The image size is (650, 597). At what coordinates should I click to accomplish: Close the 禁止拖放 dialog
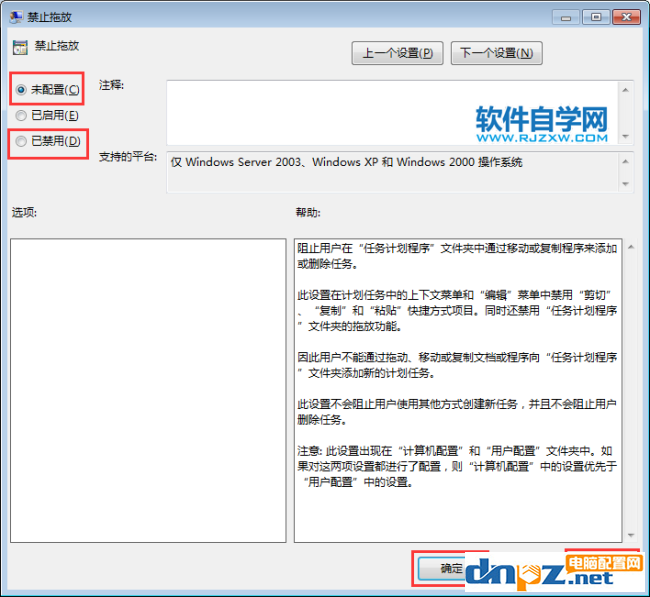click(626, 17)
